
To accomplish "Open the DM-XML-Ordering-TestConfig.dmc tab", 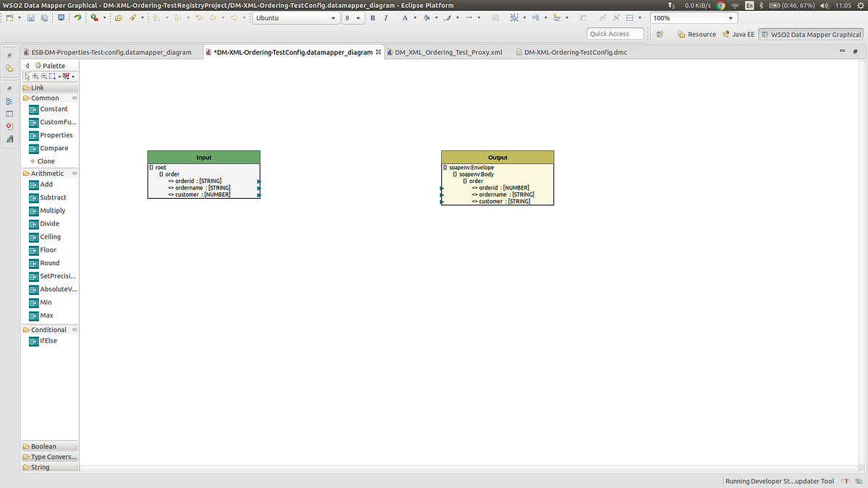I will [x=574, y=52].
